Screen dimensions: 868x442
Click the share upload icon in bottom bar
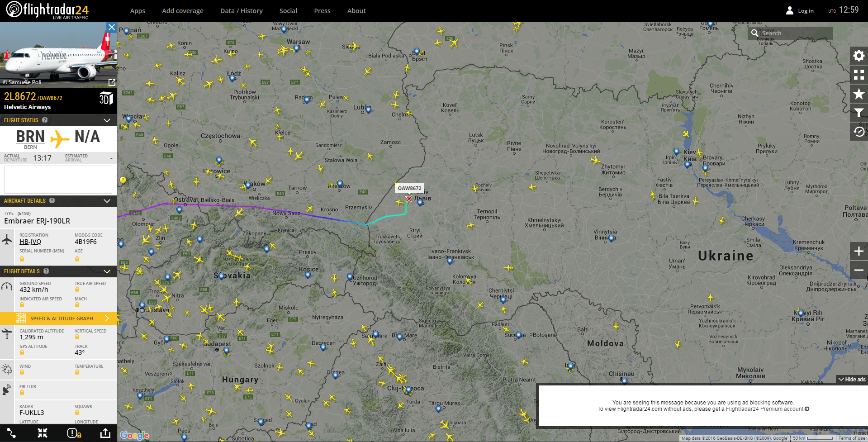click(105, 433)
